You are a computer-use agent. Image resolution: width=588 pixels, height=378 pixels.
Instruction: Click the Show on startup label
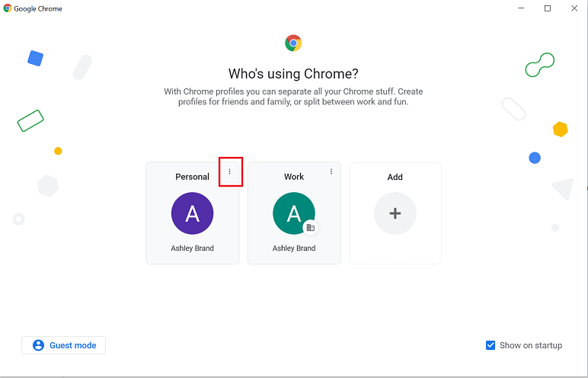(531, 345)
